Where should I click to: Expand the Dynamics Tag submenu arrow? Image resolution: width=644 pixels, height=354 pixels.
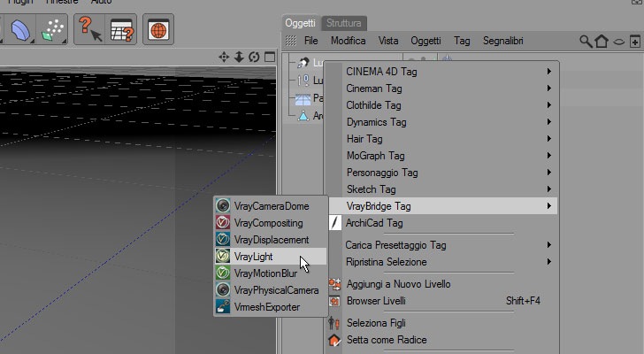coord(548,122)
